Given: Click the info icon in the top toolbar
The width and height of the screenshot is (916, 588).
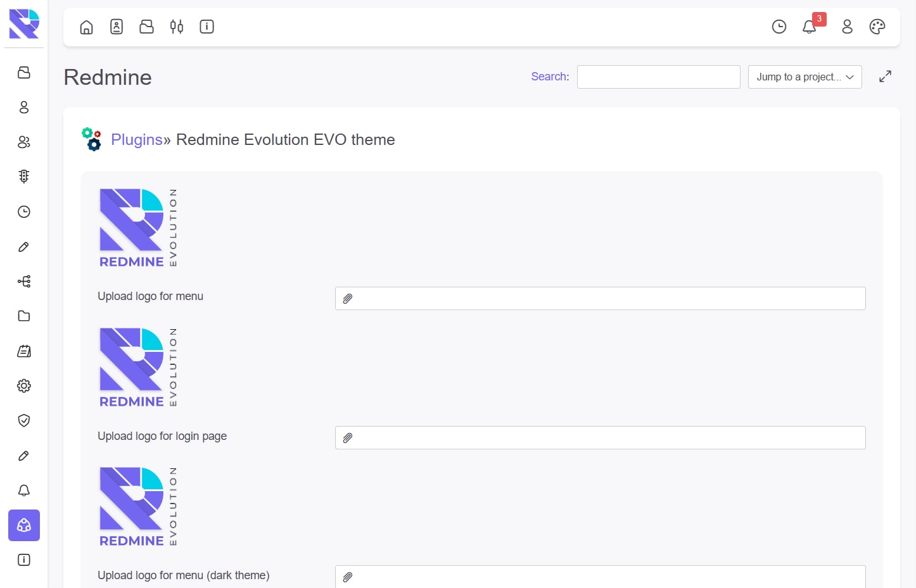Looking at the screenshot, I should coord(207,27).
